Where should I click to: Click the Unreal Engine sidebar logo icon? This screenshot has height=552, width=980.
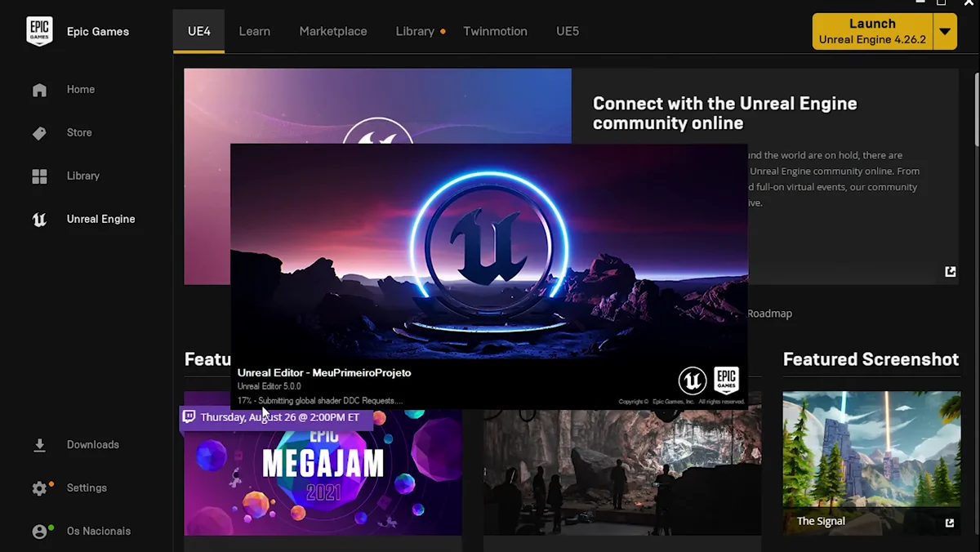coord(39,220)
